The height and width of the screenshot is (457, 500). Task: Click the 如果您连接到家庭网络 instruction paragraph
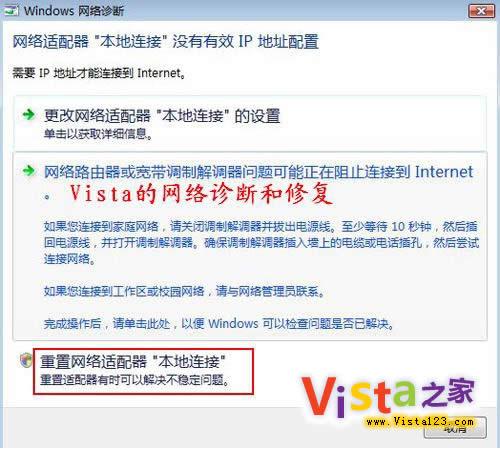[261, 242]
